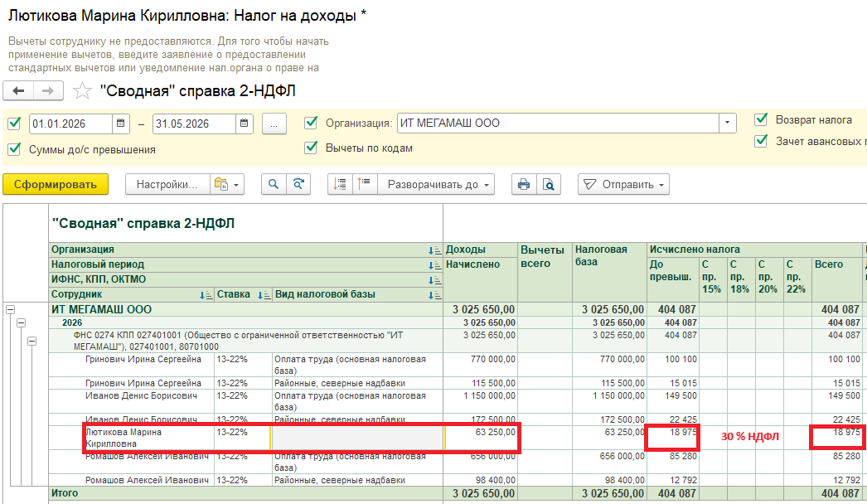867x504 pixels.
Task: Open the Организация dropdown list
Action: [x=727, y=124]
